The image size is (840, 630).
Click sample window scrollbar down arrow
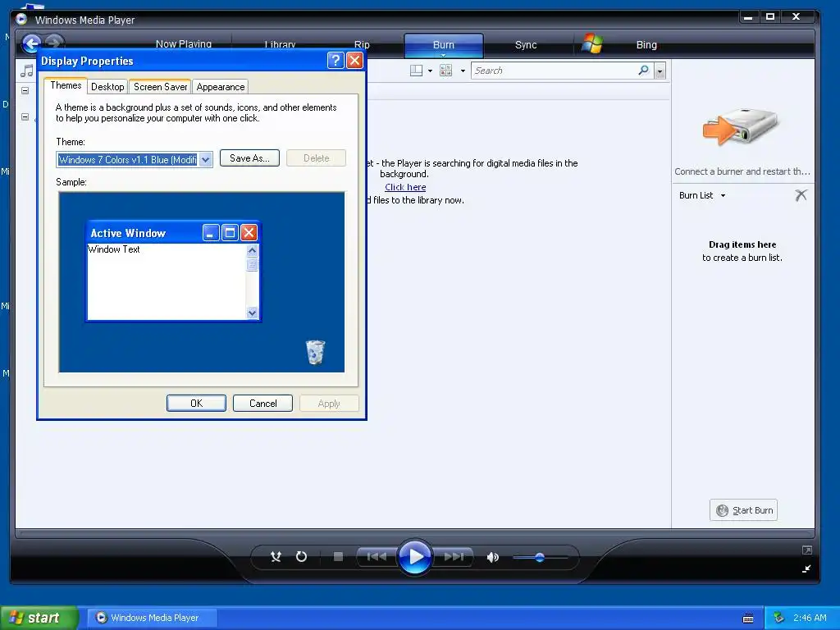coord(253,313)
